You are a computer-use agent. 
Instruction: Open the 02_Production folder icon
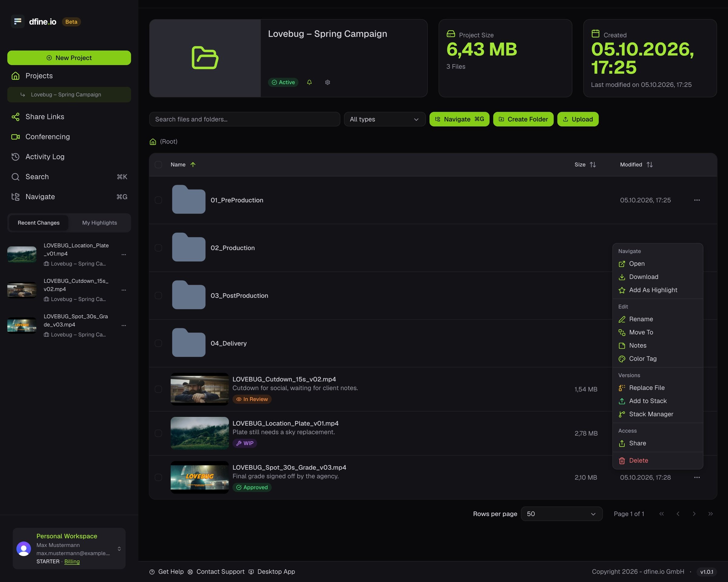[189, 247]
